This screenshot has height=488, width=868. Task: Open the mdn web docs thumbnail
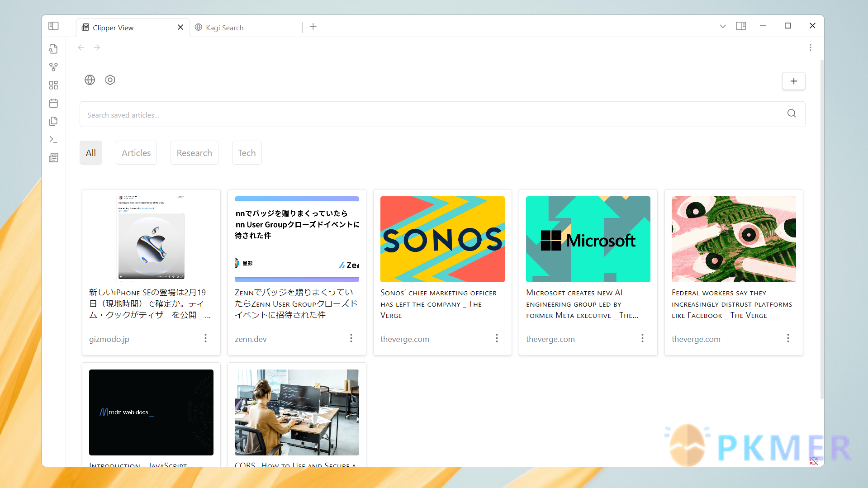tap(151, 412)
